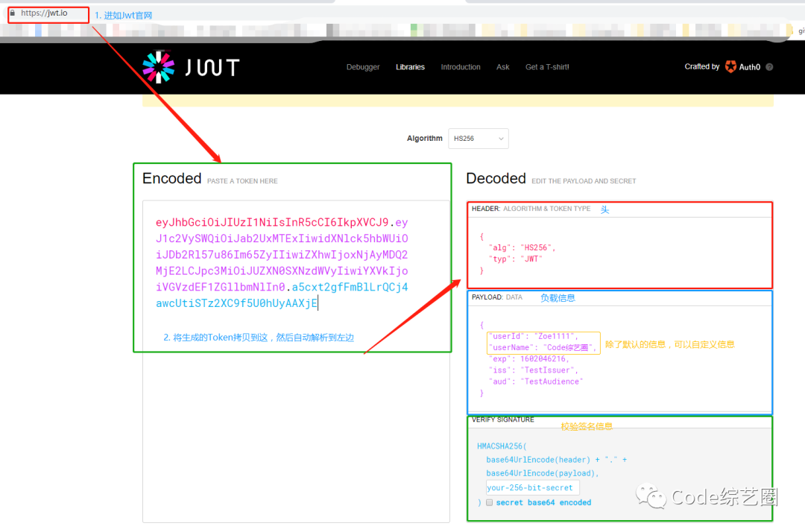Image resolution: width=805 pixels, height=532 pixels.
Task: Click the Ask nav link
Action: coord(503,67)
